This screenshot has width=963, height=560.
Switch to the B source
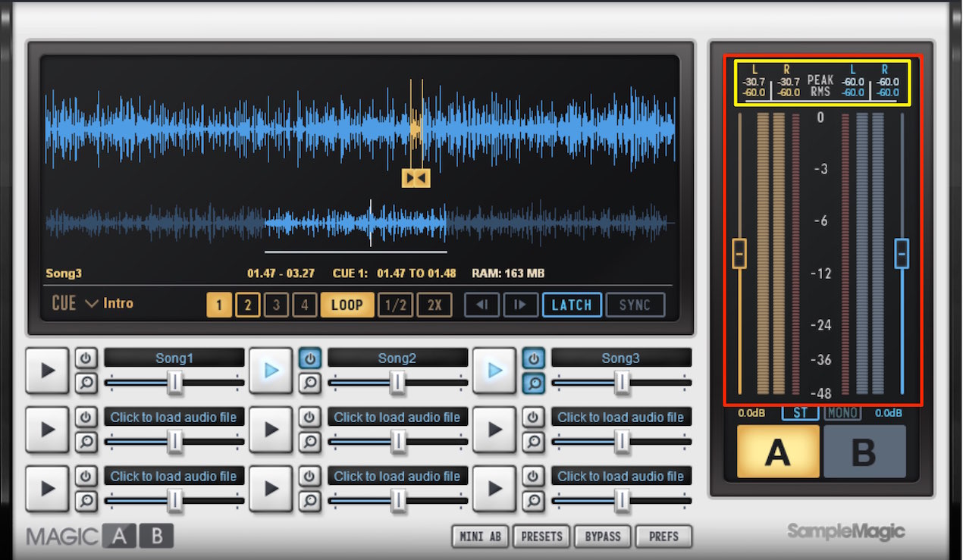click(x=864, y=452)
